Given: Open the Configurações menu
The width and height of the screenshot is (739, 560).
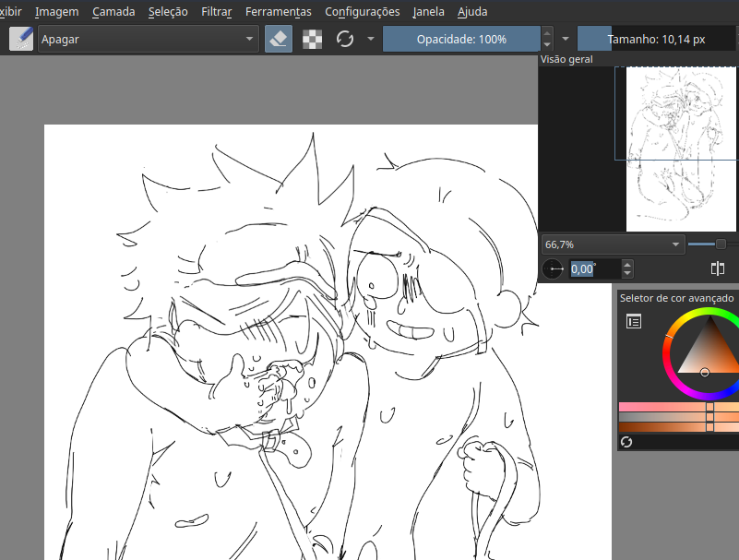Looking at the screenshot, I should (x=362, y=11).
